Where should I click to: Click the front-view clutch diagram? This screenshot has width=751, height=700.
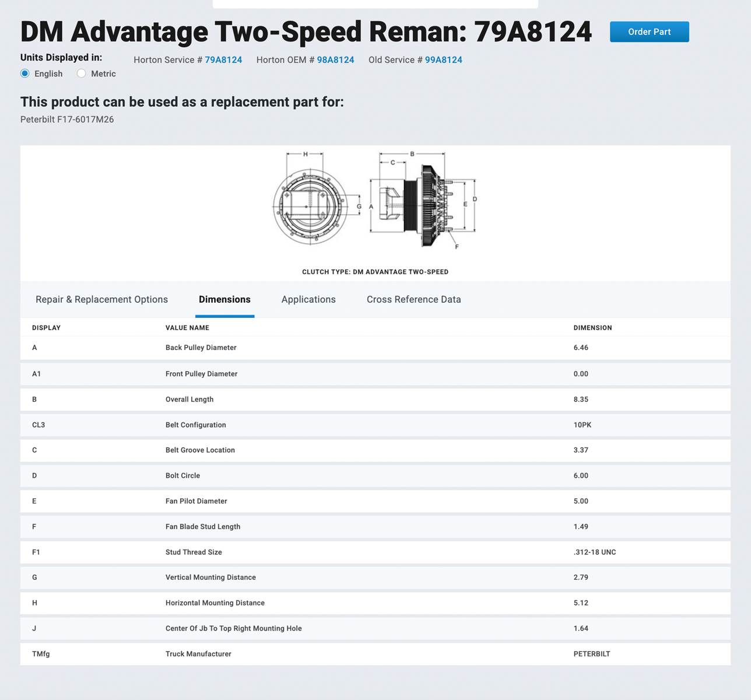click(309, 206)
